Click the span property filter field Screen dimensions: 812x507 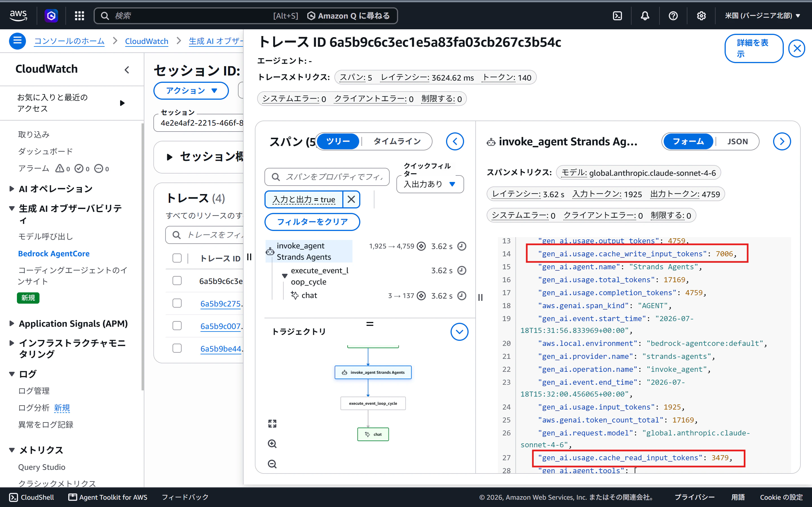pos(327,177)
